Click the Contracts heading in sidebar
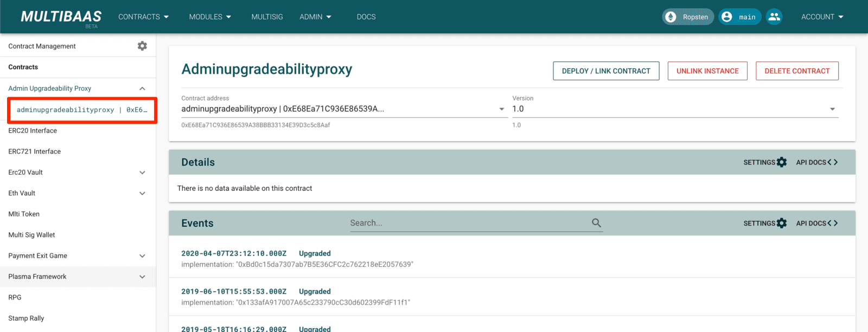The image size is (868, 332). pyautogui.click(x=23, y=67)
